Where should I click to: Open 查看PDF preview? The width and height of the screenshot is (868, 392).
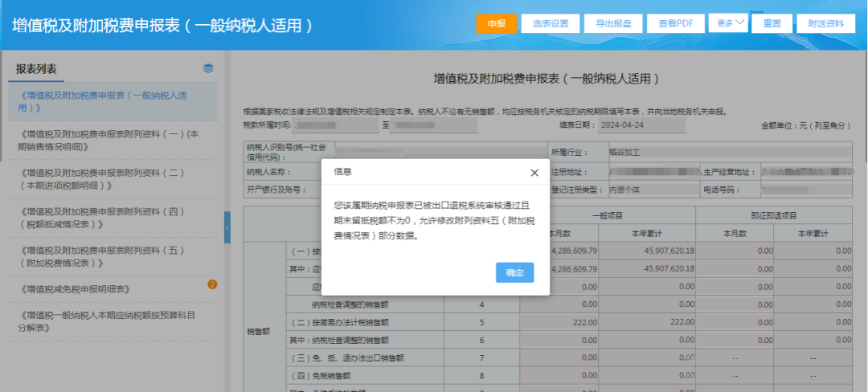(676, 24)
